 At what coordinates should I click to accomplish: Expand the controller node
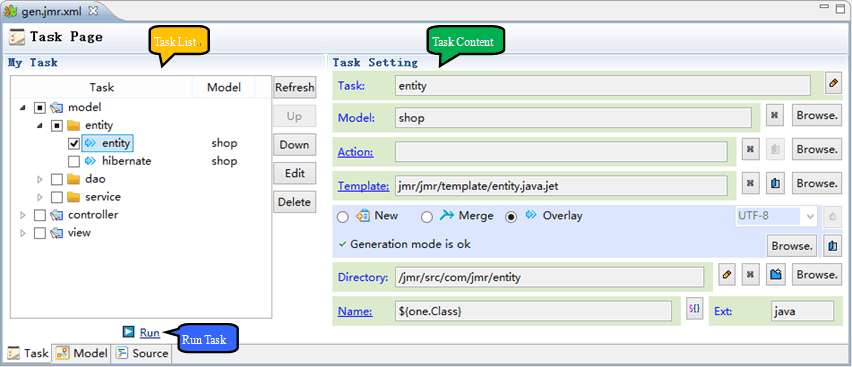[x=22, y=215]
